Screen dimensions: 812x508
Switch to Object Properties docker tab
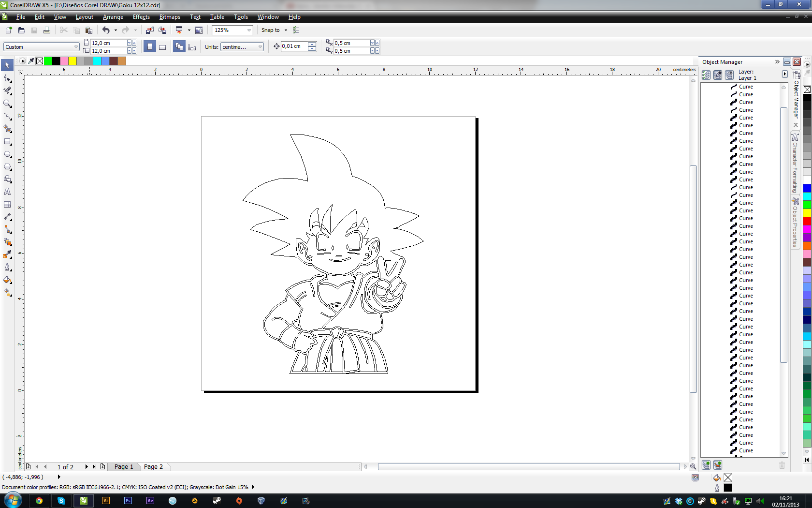tap(795, 223)
